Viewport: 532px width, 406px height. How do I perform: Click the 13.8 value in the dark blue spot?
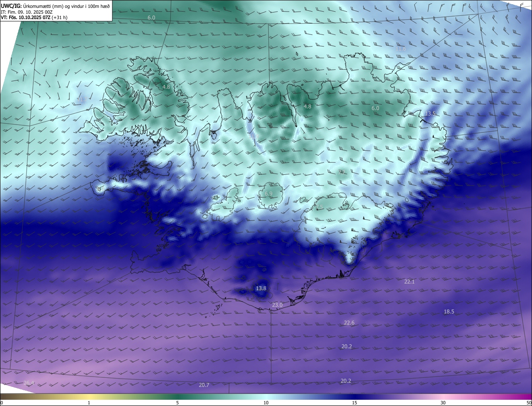[261, 288]
